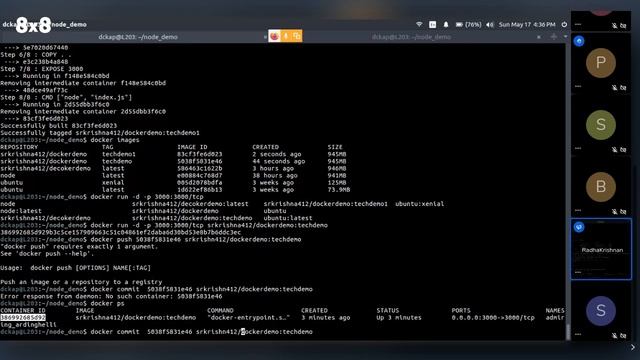Click the terminal vertical scrollbar
Screen dimensions: 640x360
[x=568, y=332]
